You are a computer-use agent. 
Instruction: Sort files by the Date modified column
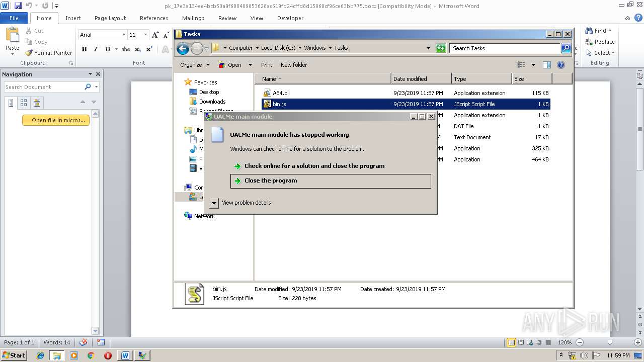421,79
